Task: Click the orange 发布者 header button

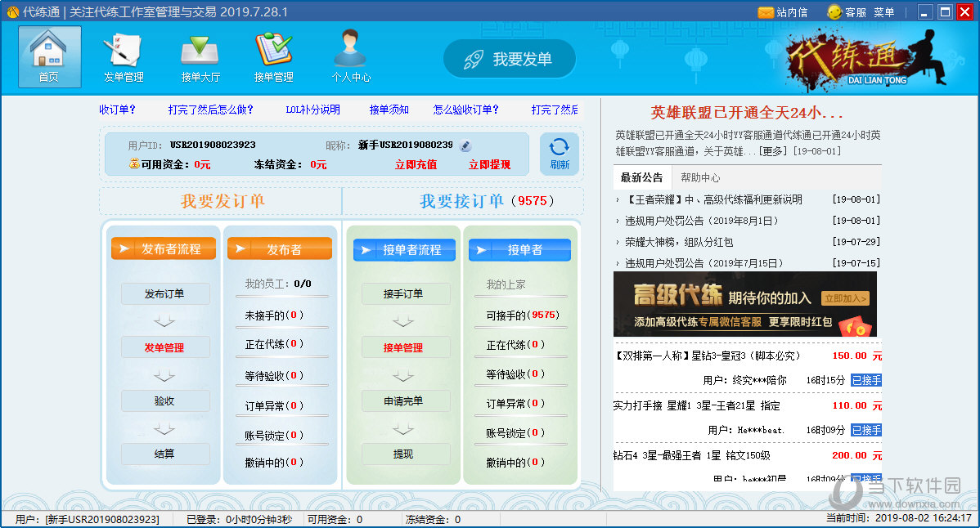Action: (280, 249)
